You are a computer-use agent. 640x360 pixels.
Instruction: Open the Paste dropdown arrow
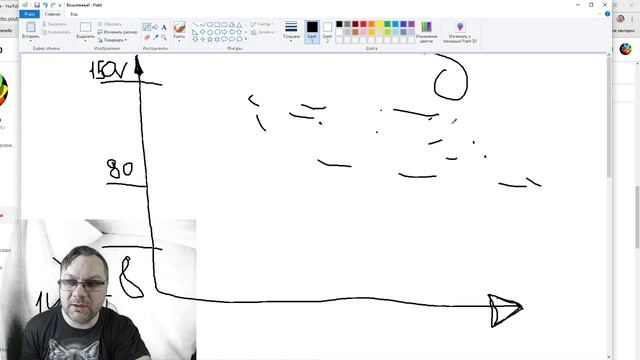coord(31,41)
